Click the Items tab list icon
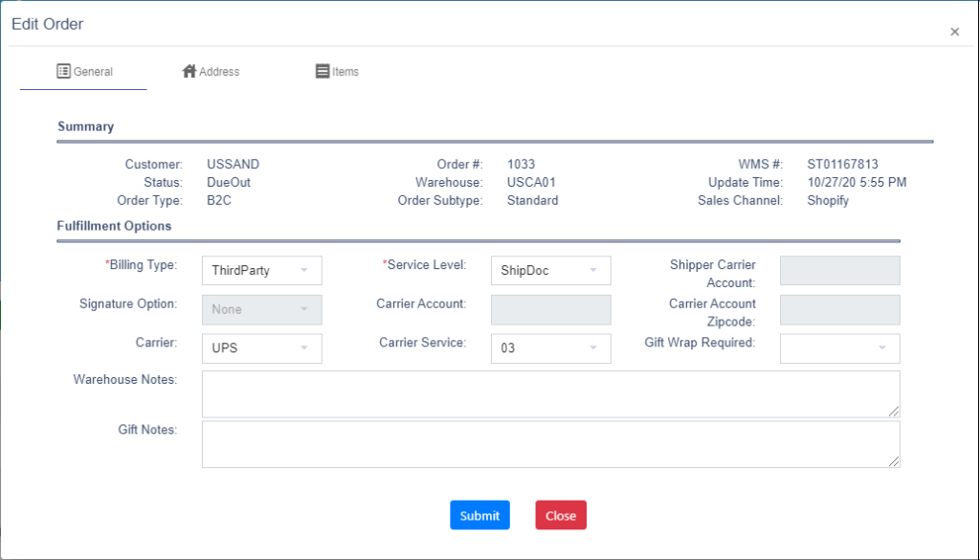 tap(323, 71)
